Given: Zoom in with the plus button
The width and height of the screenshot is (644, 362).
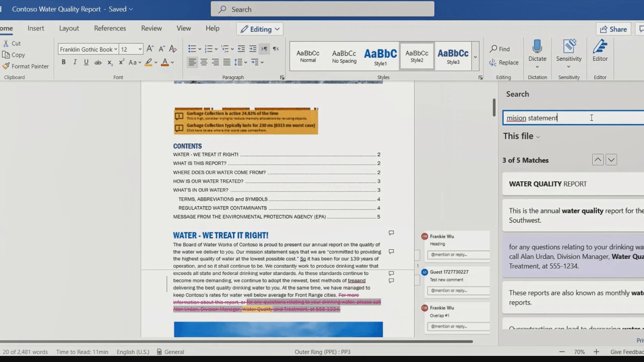Looking at the screenshot, I should pyautogui.click(x=596, y=352).
